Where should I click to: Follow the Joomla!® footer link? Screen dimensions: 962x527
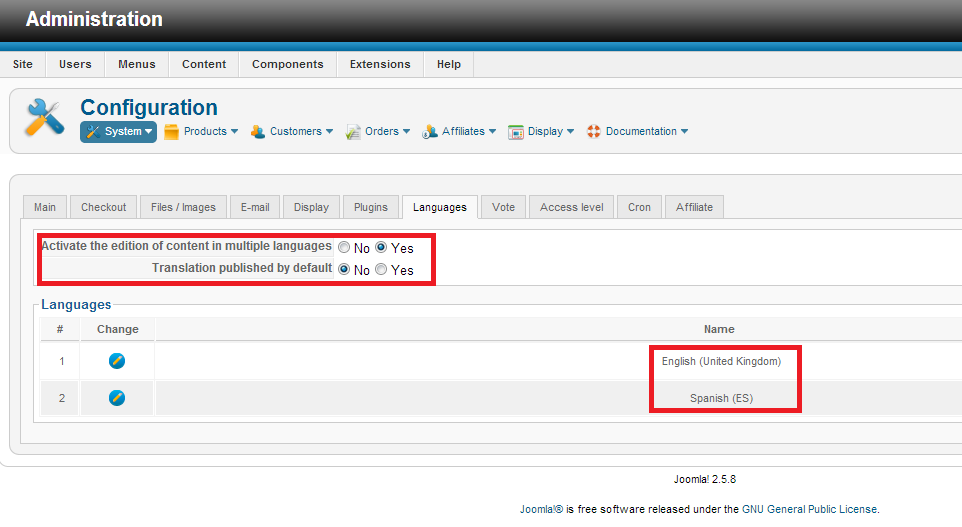click(541, 509)
